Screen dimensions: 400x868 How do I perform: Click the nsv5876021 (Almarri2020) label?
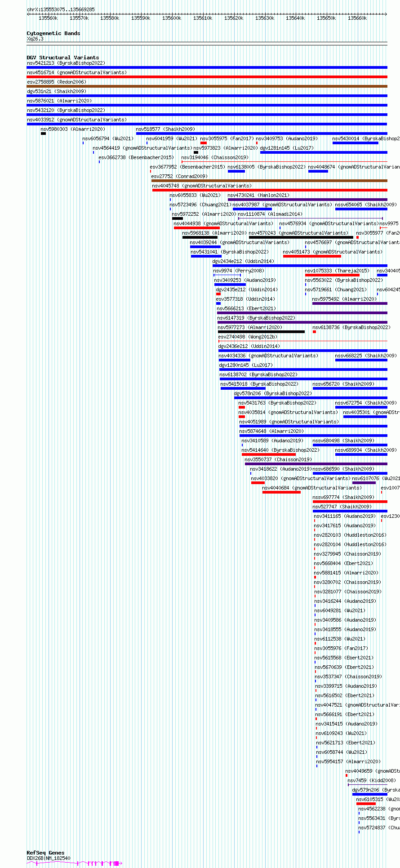59,101
